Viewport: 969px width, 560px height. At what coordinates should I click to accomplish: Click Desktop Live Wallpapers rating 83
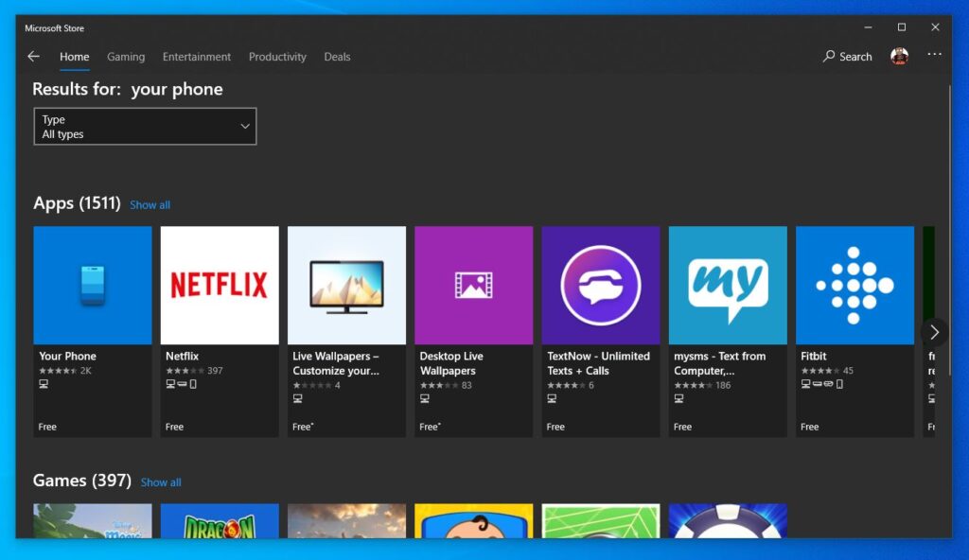coord(446,385)
